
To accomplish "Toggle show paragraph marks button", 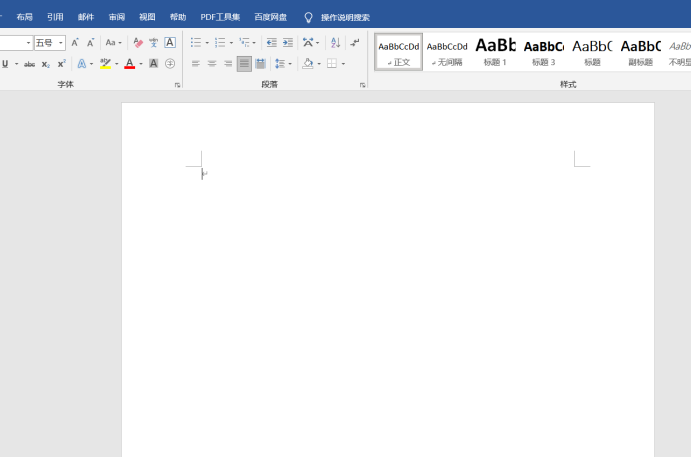I will [x=355, y=43].
